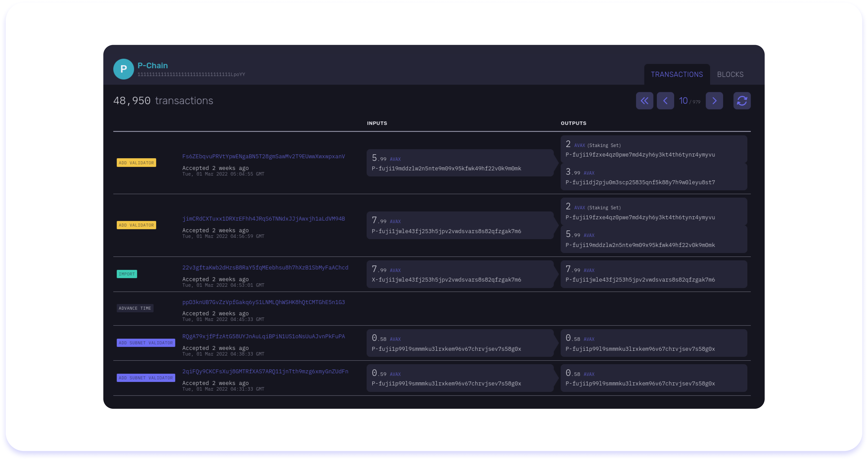Open transaction jimCRdCXTuxx1DRXrEFhh4JRqS6... link
Image resolution: width=868 pixels, height=460 pixels.
click(x=264, y=219)
